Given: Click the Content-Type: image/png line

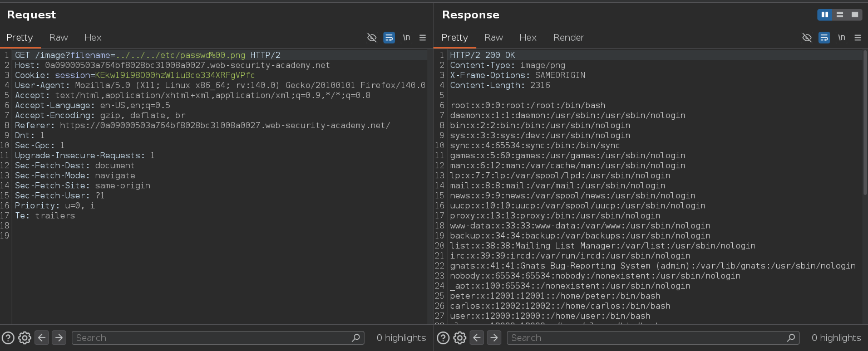Looking at the screenshot, I should pyautogui.click(x=507, y=65).
